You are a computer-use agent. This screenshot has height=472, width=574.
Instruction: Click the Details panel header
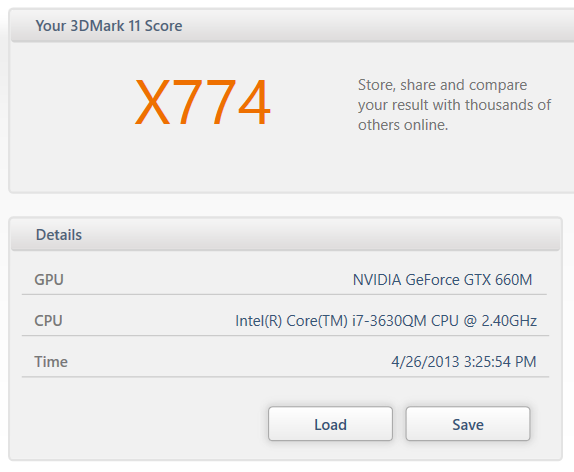click(x=285, y=235)
